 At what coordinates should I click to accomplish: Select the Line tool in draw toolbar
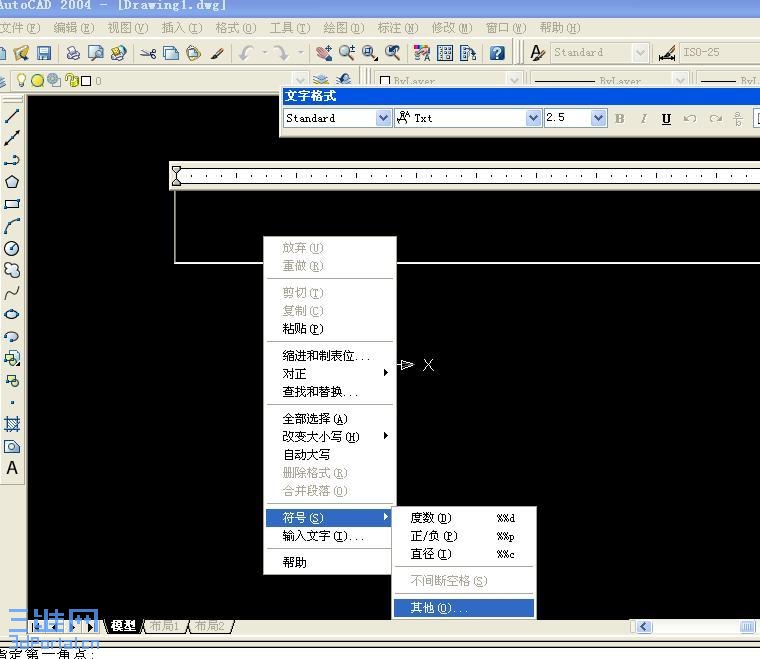tap(12, 116)
